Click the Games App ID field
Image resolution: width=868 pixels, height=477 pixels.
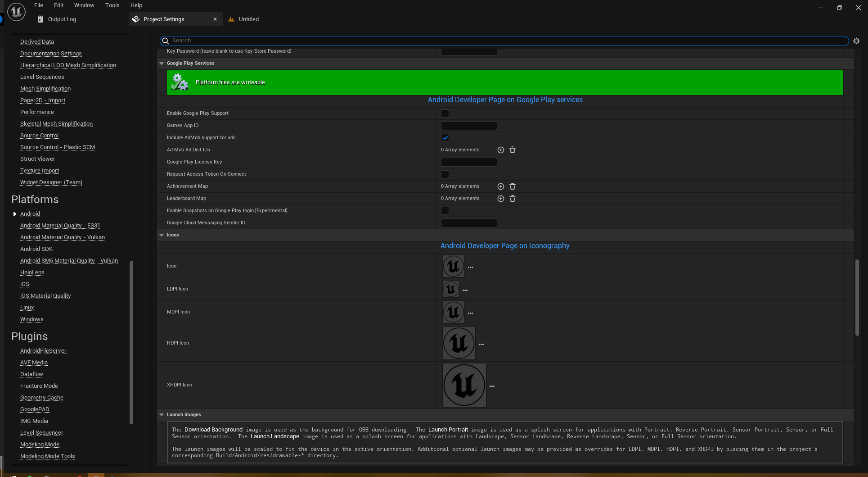tap(469, 126)
